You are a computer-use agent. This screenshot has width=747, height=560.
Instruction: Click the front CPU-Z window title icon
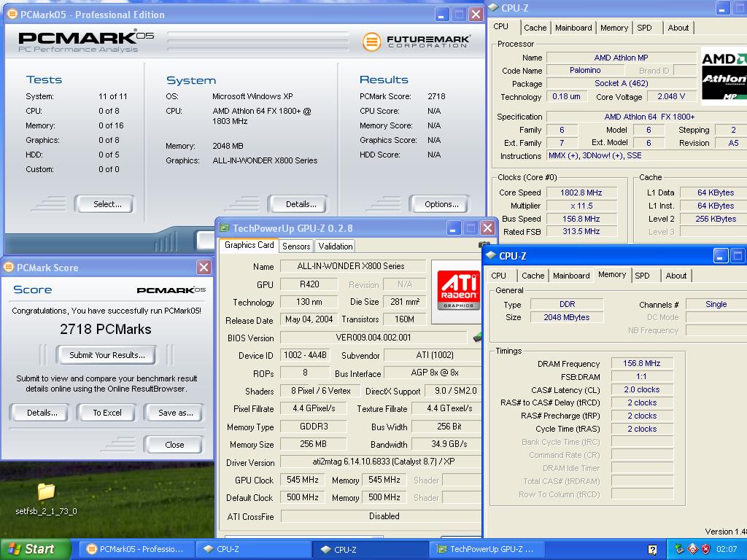tap(491, 256)
